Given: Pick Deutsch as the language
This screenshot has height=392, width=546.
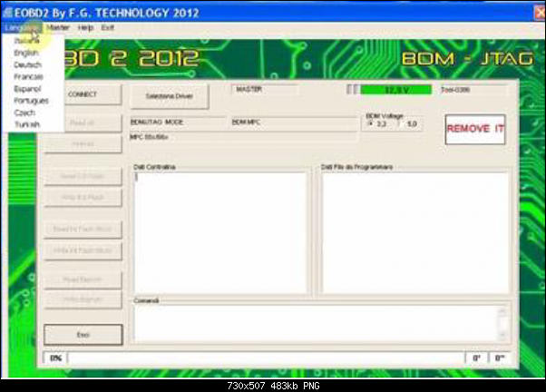Looking at the screenshot, I should pyautogui.click(x=27, y=64).
